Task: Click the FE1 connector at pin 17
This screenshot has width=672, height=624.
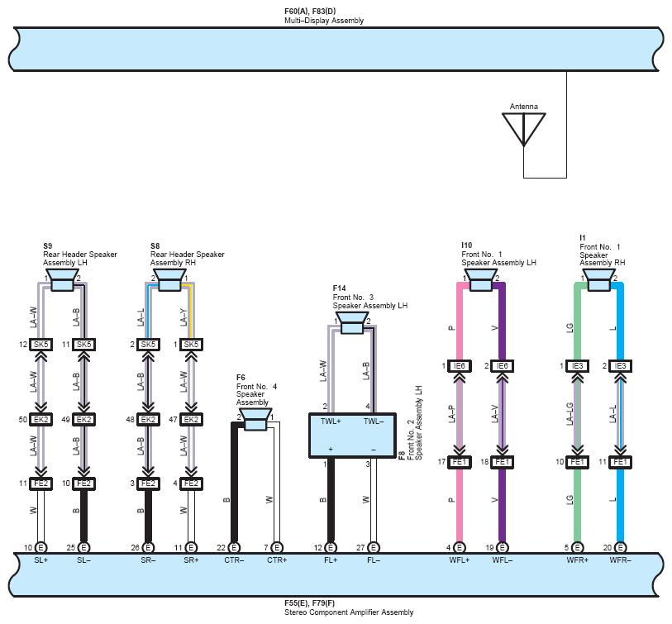Action: click(x=459, y=462)
